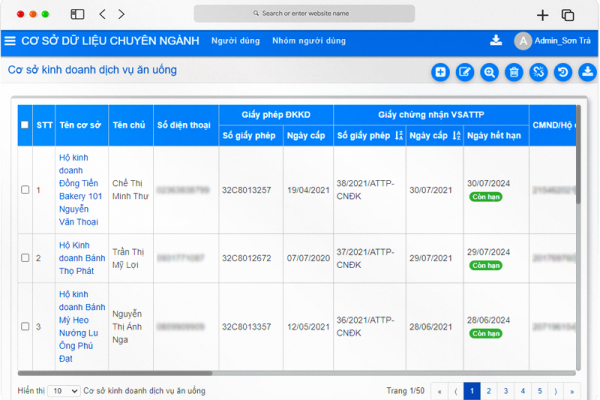The width and height of the screenshot is (600, 400).
Task: Focus the browser address search field
Action: 304,13
